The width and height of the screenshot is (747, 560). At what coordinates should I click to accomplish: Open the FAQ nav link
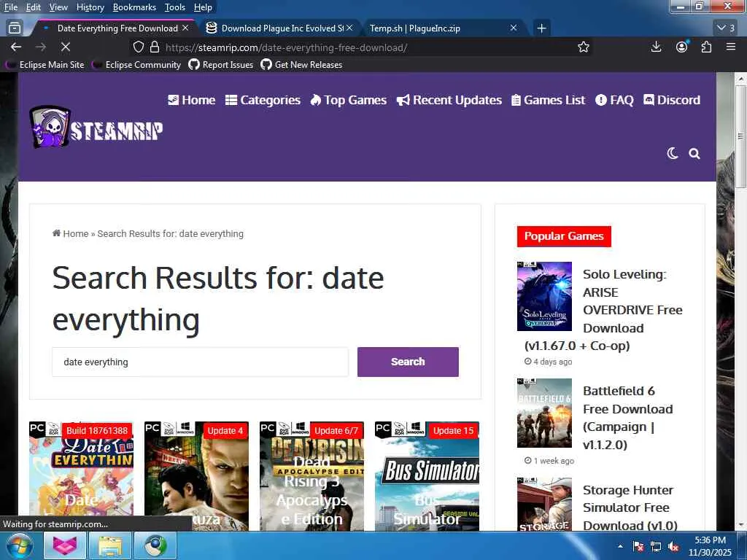614,100
